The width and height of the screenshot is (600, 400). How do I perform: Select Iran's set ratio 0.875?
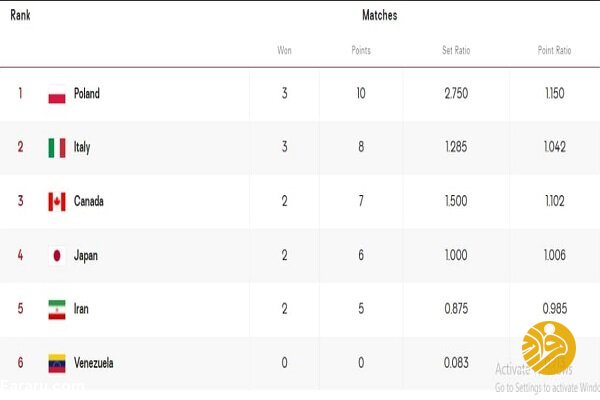(x=456, y=309)
